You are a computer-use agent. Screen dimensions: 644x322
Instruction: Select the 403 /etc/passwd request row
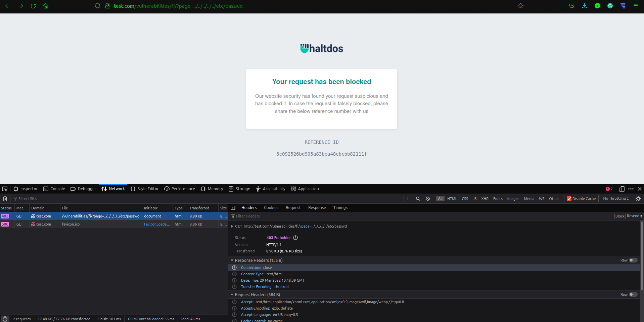114,216
